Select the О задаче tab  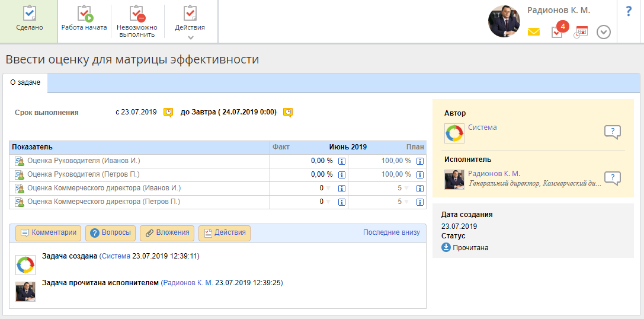click(25, 83)
